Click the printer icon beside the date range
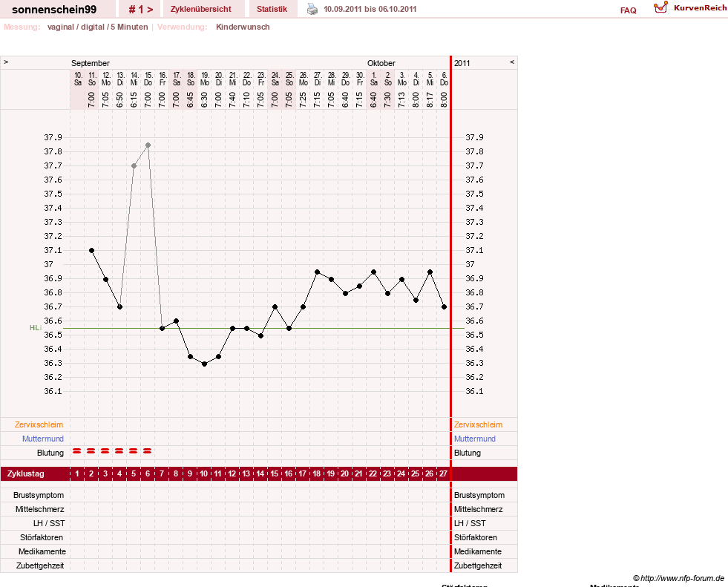This screenshot has width=728, height=587. tap(312, 9)
